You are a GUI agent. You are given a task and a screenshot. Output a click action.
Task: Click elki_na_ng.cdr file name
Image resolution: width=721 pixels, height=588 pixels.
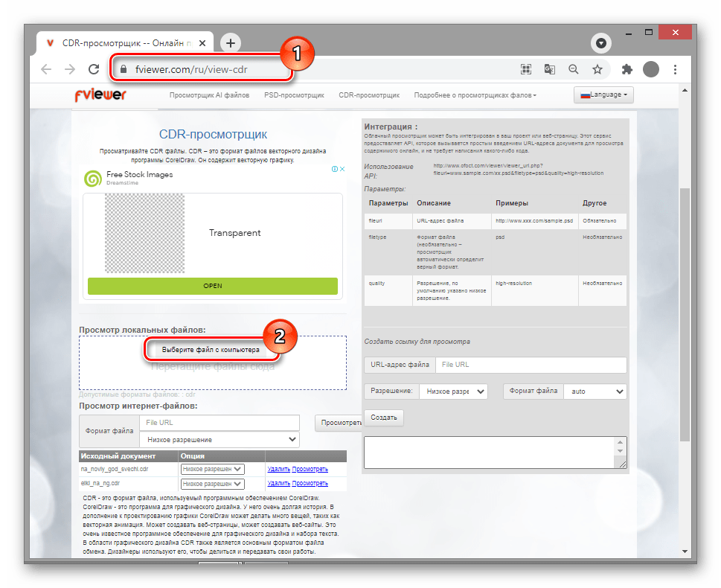100,484
